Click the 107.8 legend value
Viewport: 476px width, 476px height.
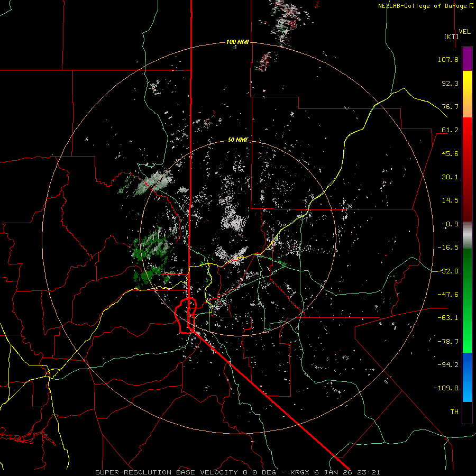coord(448,59)
